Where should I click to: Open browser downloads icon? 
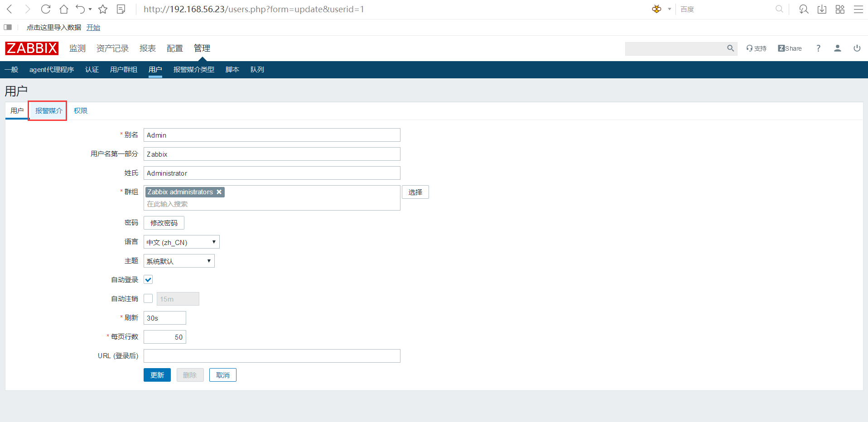pos(822,9)
